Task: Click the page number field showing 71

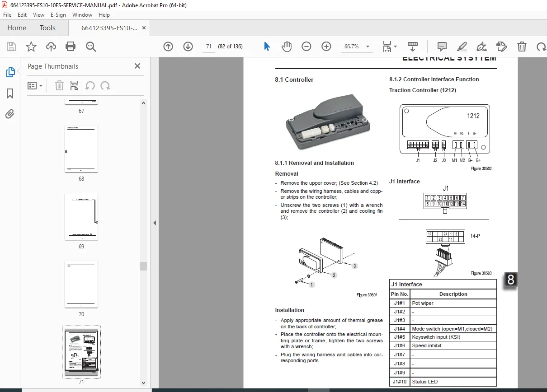Action: pos(208,46)
